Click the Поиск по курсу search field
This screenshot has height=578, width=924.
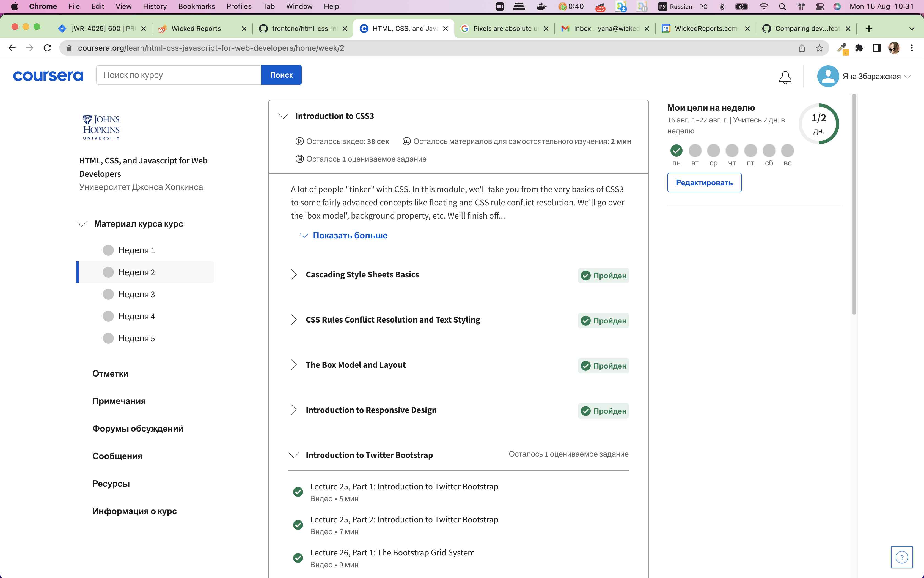click(x=179, y=75)
